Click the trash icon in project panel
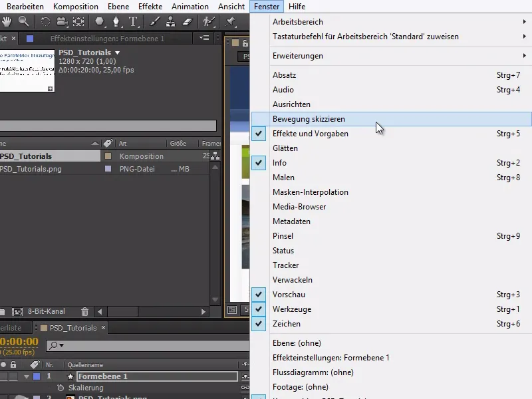The width and height of the screenshot is (532, 399). 84,311
